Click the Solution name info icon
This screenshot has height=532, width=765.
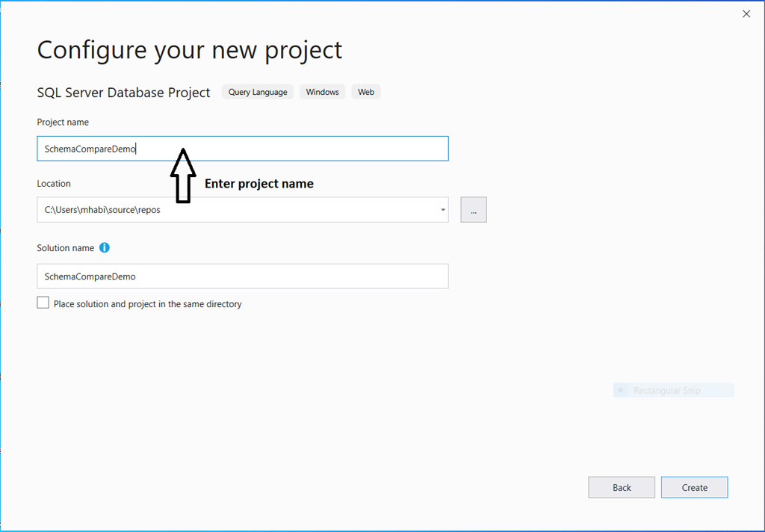(105, 247)
